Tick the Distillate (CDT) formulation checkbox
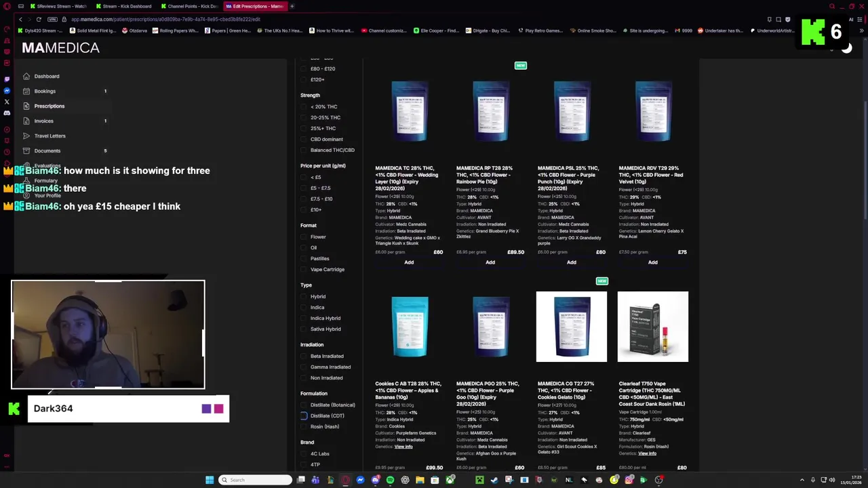The height and width of the screenshot is (488, 868). [x=304, y=415]
